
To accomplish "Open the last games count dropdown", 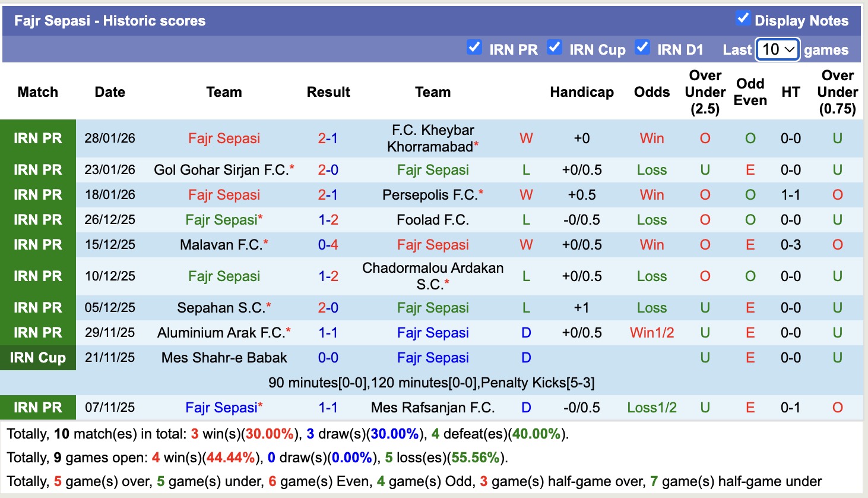I will [777, 49].
